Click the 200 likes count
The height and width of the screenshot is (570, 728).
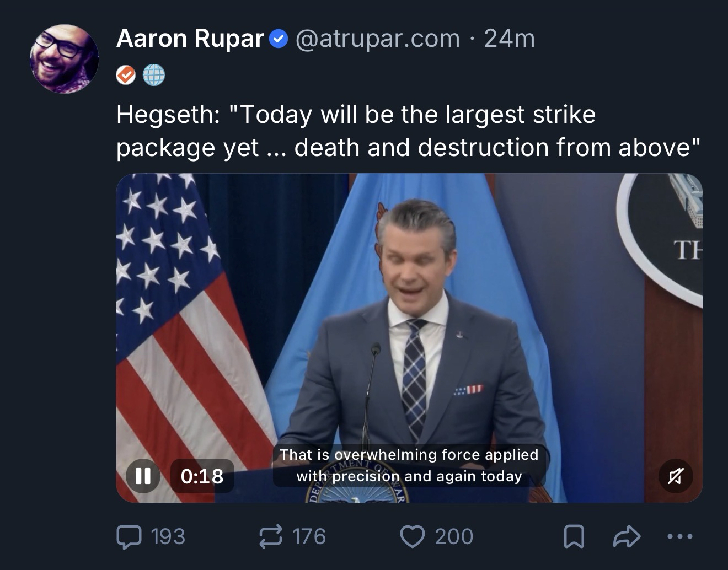(x=454, y=536)
